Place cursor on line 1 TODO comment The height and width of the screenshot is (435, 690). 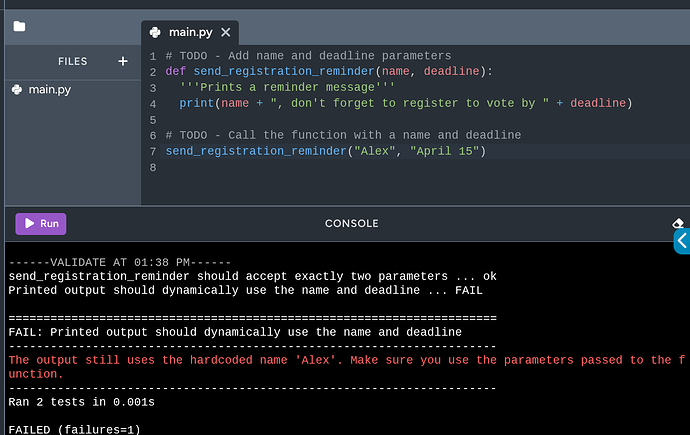pos(308,56)
